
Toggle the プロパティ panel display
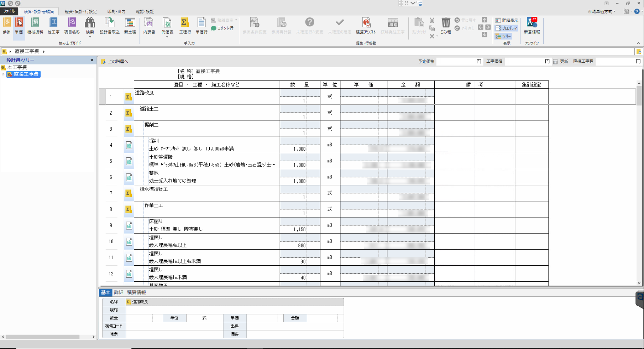pos(506,28)
